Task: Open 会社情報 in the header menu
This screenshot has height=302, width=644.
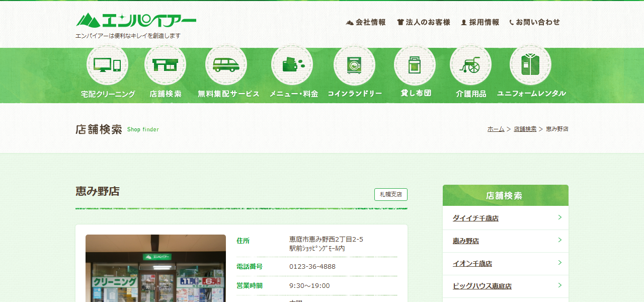Action: tap(371, 22)
